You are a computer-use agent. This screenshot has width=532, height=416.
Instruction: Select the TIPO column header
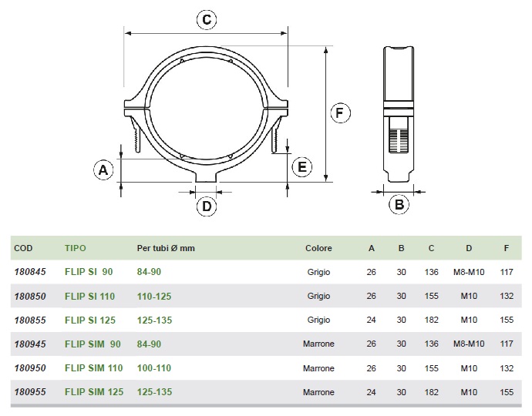point(76,249)
